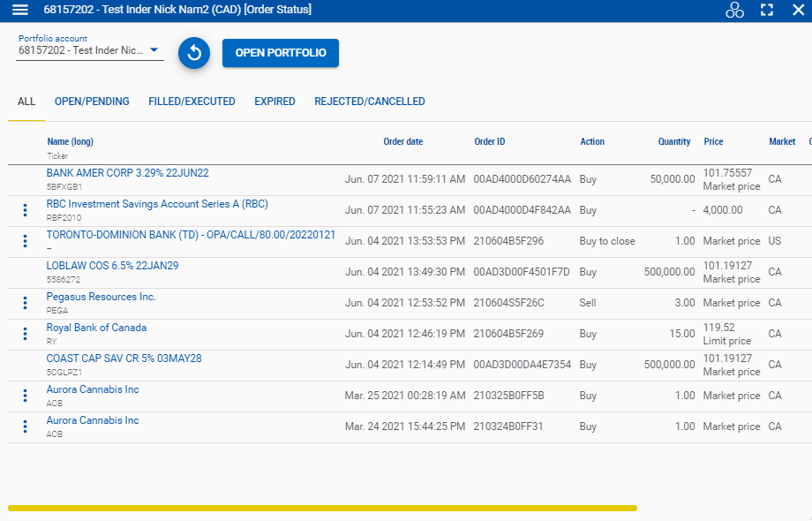The width and height of the screenshot is (812, 521).
Task: Open kebab menu for Pegasus Resources row
Action: tap(25, 303)
